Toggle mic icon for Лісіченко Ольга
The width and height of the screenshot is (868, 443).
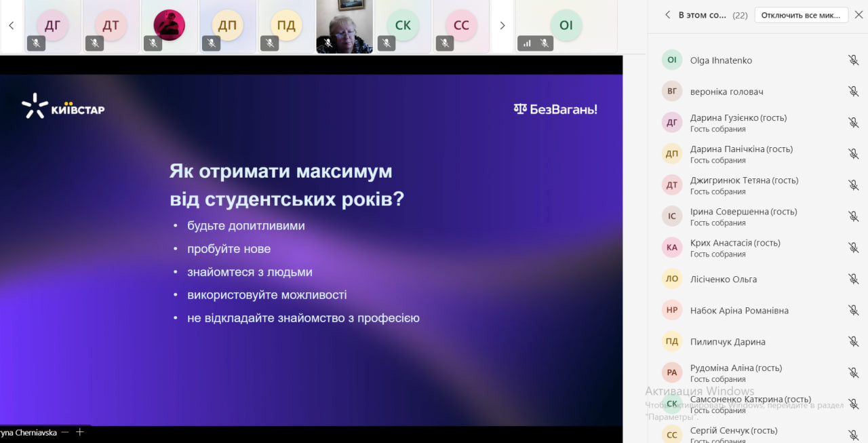tap(853, 279)
